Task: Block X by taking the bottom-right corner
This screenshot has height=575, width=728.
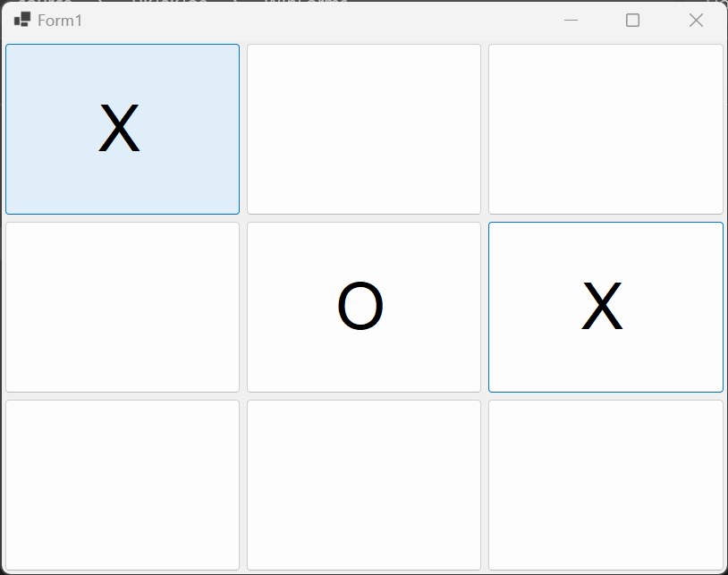Action: coord(605,485)
